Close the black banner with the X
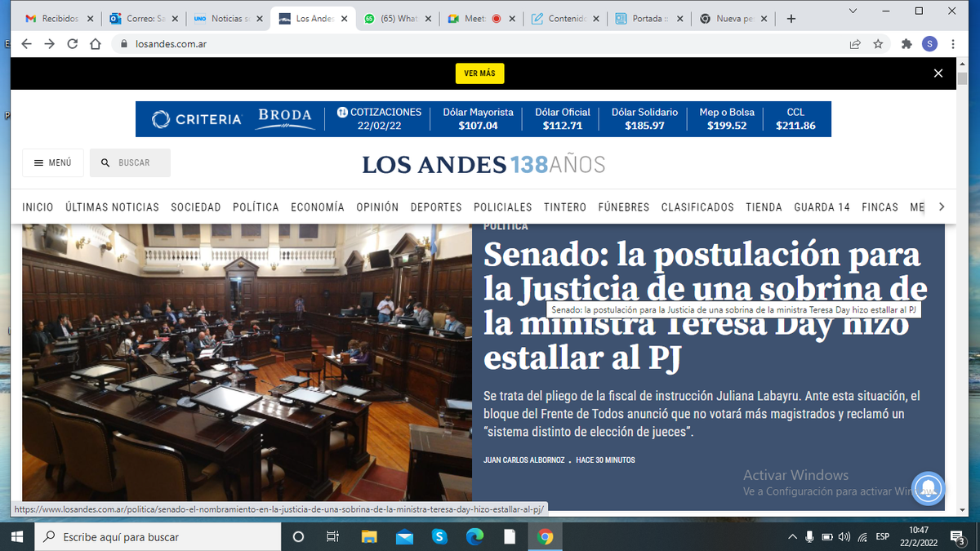The width and height of the screenshot is (980, 551). (938, 73)
